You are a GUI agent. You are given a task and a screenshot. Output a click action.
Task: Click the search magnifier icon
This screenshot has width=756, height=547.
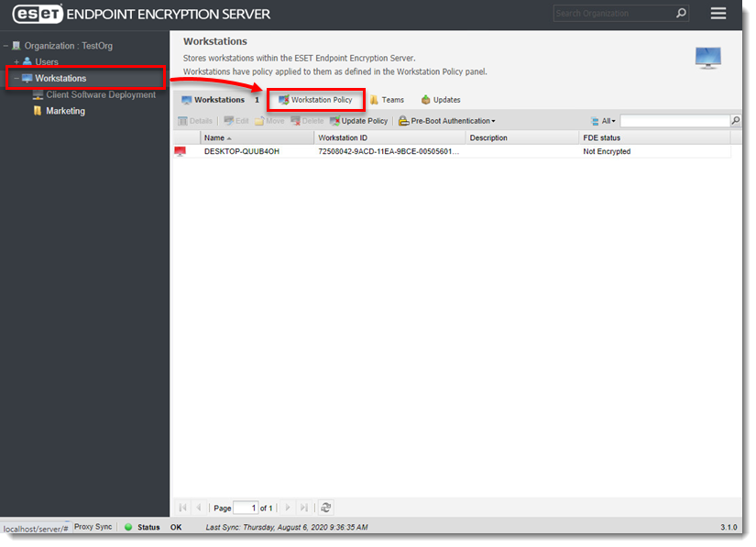tap(735, 120)
